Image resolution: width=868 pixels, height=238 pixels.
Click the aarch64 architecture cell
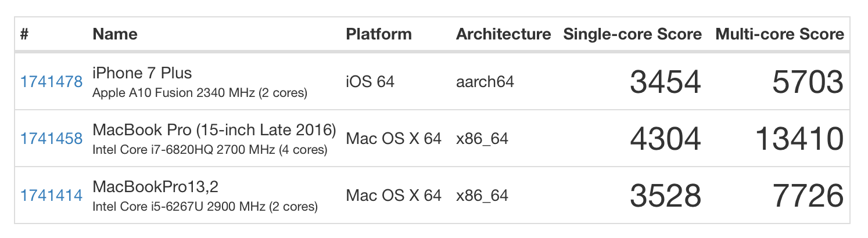pos(485,81)
